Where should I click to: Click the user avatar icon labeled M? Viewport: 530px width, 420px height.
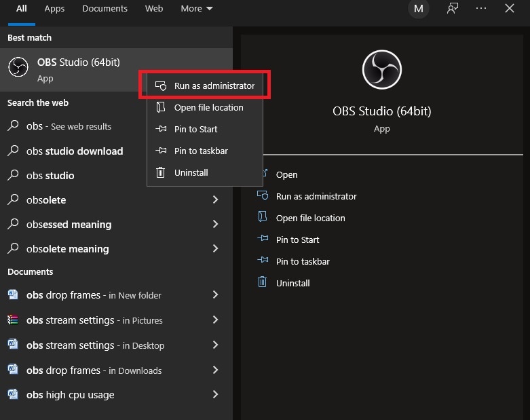[419, 9]
